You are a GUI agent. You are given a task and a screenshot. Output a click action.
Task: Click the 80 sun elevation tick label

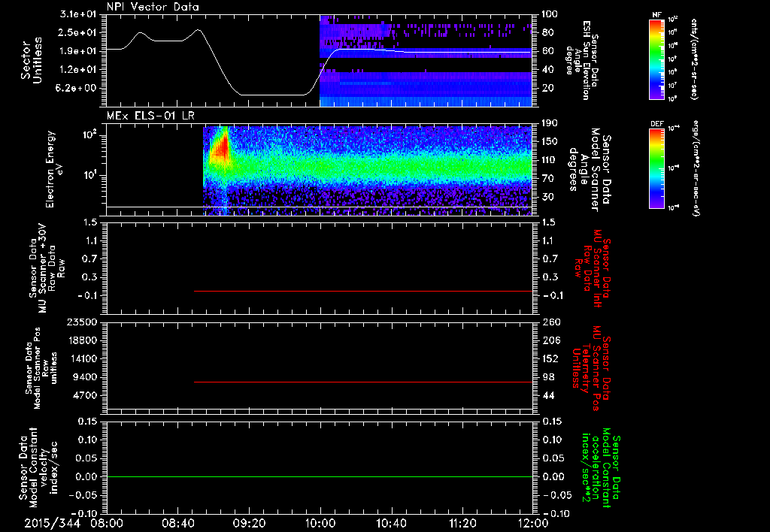[x=548, y=32]
